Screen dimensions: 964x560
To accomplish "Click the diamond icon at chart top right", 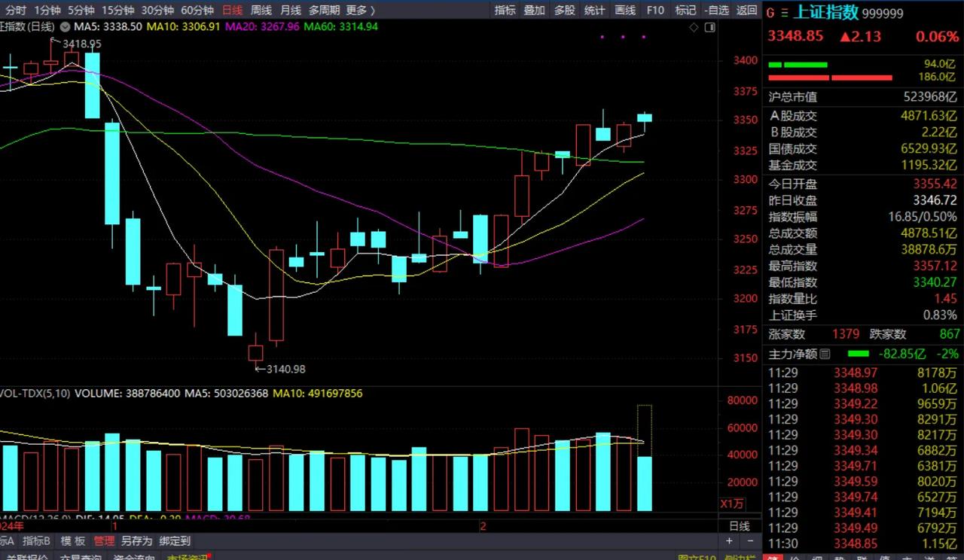I will click(x=694, y=27).
